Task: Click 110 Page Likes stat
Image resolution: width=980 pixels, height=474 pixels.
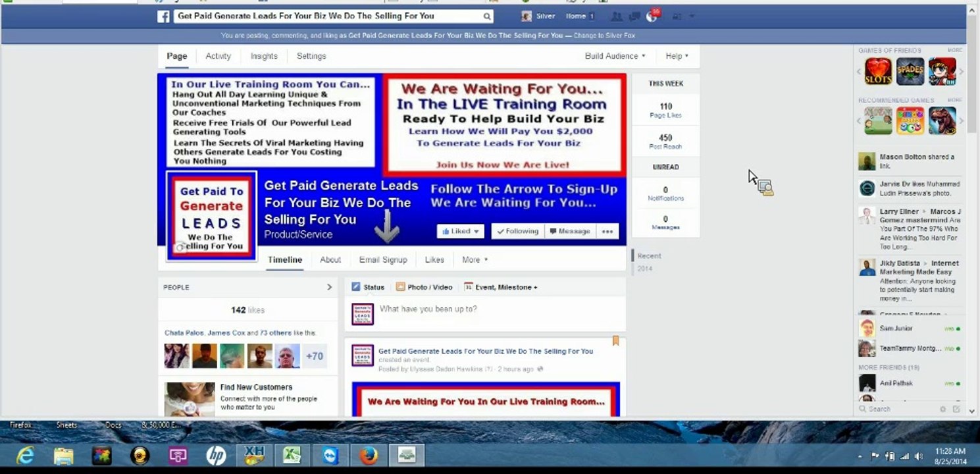Action: (x=665, y=110)
